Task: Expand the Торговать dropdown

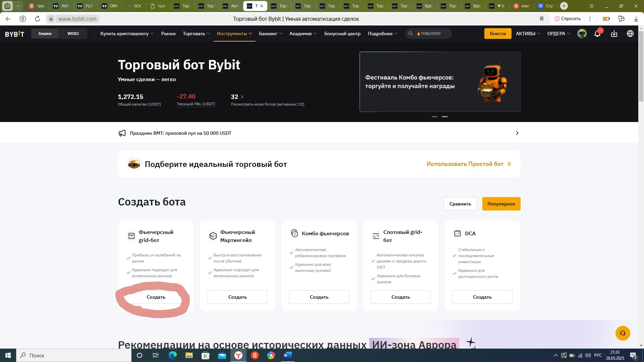Action: 196,34
